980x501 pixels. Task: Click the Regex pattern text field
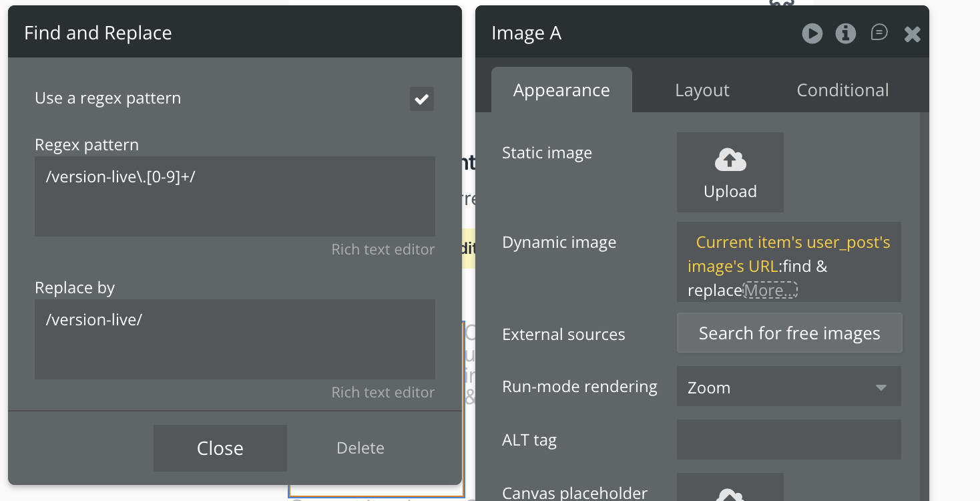point(235,196)
